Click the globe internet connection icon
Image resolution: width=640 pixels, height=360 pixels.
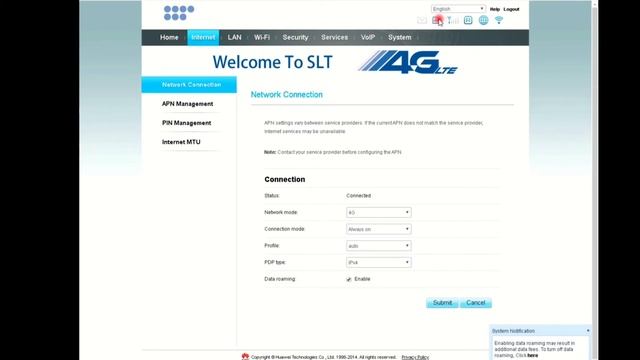[x=483, y=20]
